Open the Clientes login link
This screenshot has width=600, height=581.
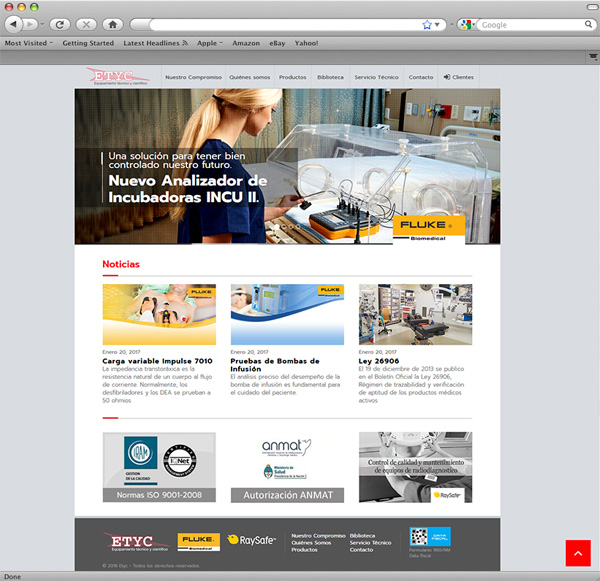point(458,77)
